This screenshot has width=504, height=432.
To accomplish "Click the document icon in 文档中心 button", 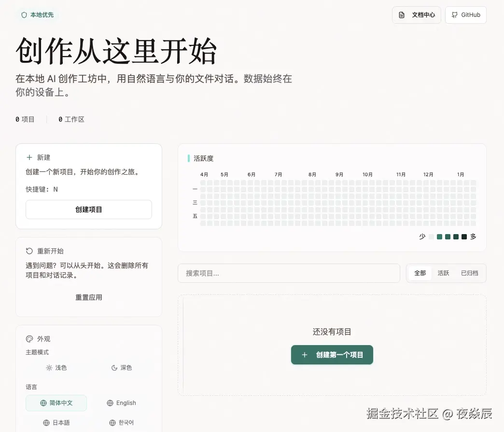I will [402, 15].
